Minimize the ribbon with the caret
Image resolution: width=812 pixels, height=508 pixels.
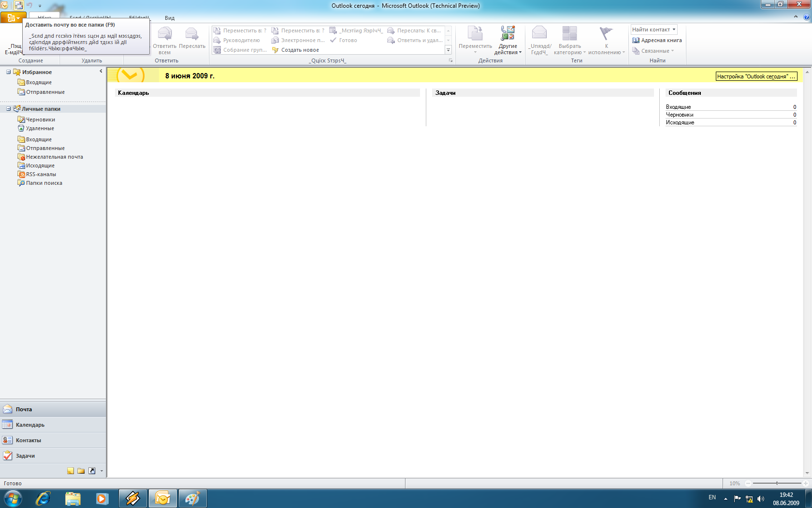tap(796, 17)
